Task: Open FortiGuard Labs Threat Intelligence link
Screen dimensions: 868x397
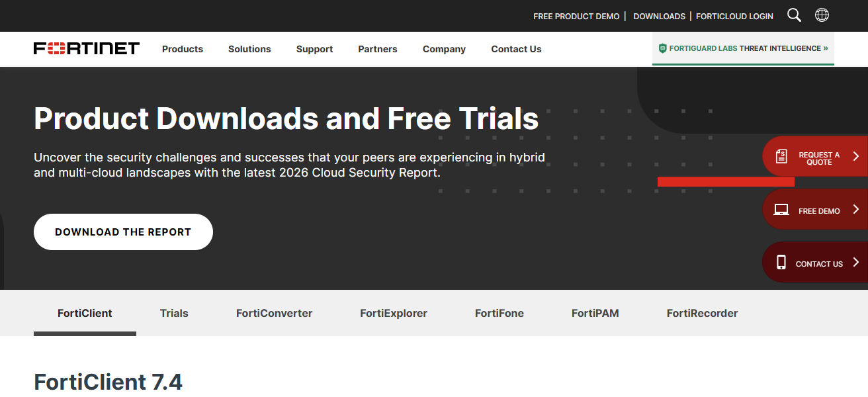Action: (743, 48)
